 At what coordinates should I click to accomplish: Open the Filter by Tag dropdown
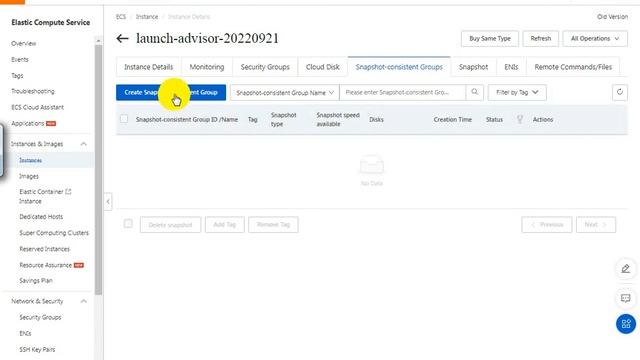point(517,93)
